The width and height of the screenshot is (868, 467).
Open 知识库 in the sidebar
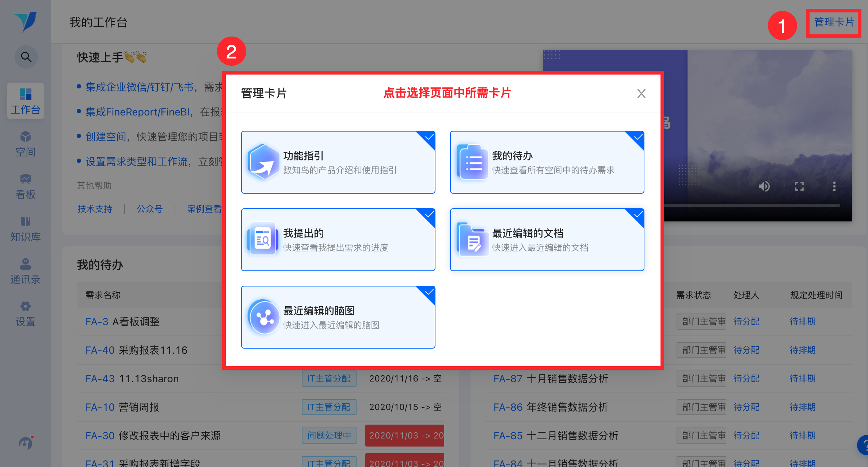point(26,229)
